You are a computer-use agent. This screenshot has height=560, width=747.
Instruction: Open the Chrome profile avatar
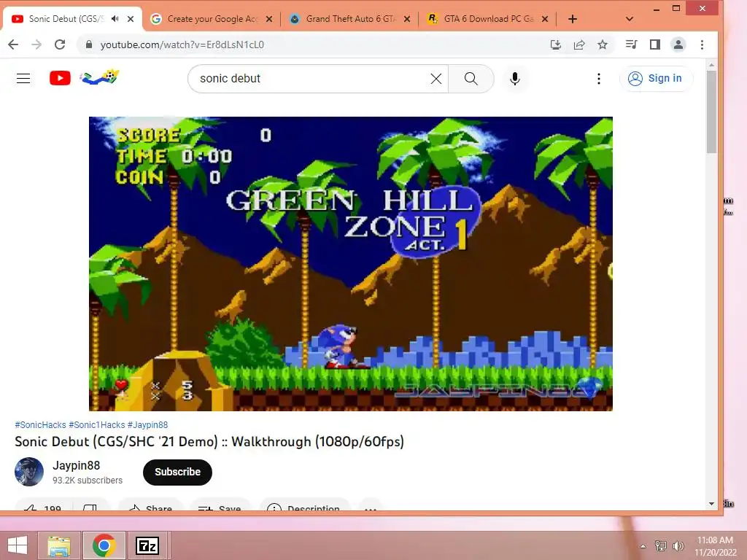click(x=678, y=44)
